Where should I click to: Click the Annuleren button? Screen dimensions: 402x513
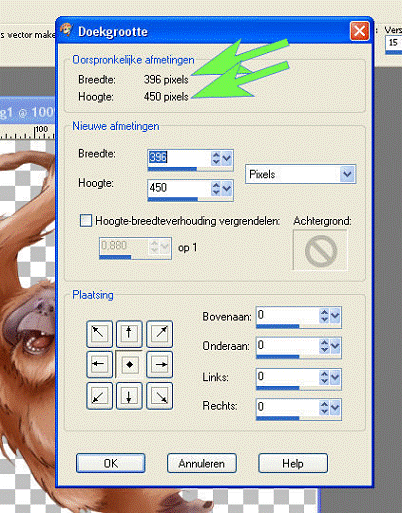(x=202, y=463)
